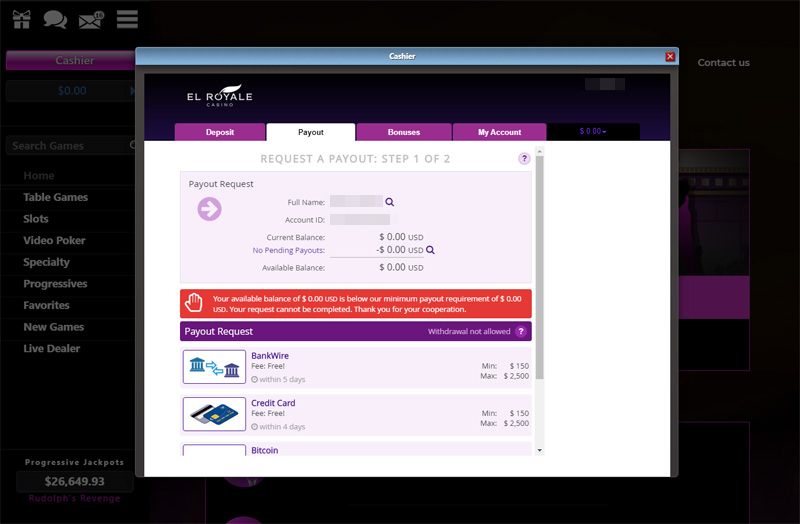Click the Rudolph's Revenge jackpot label
Image resolution: width=800 pixels, height=524 pixels.
(x=74, y=498)
